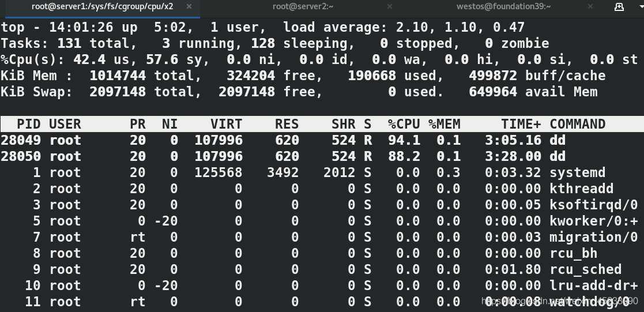Open a new terminal tab with the plus icon
Viewport: 644px width, 312px height.
(x=619, y=7)
